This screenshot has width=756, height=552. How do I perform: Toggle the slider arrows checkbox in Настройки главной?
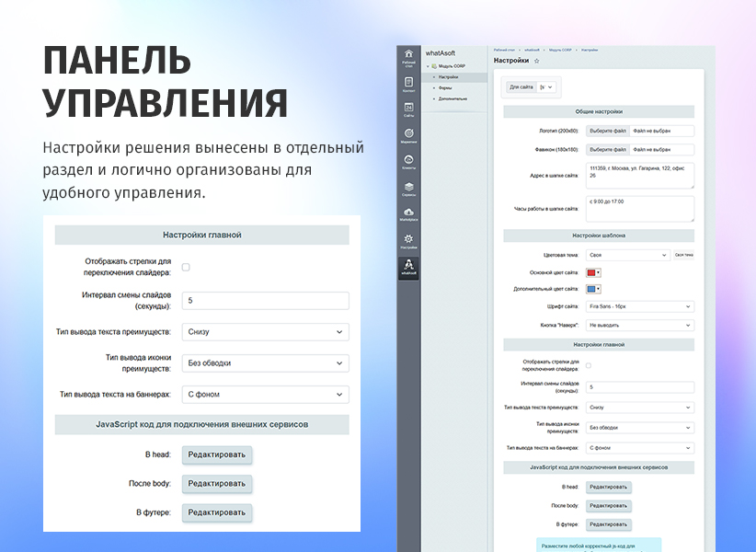(x=588, y=365)
